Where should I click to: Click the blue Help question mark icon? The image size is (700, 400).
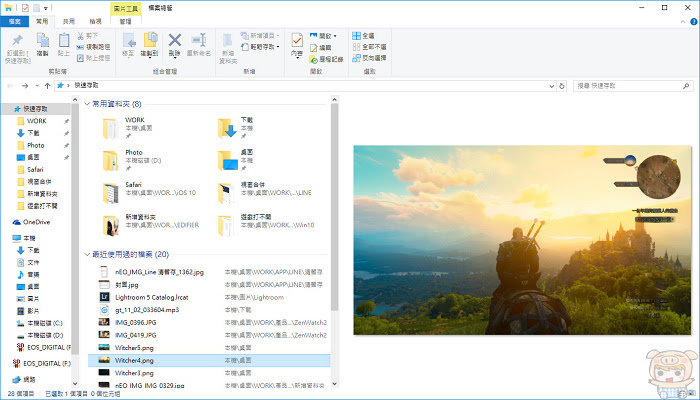(694, 21)
